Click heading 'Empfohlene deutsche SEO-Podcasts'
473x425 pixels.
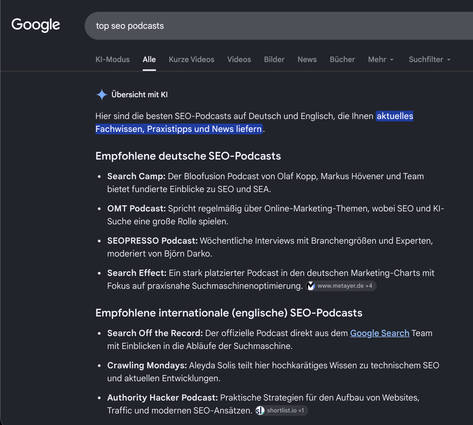pos(188,156)
